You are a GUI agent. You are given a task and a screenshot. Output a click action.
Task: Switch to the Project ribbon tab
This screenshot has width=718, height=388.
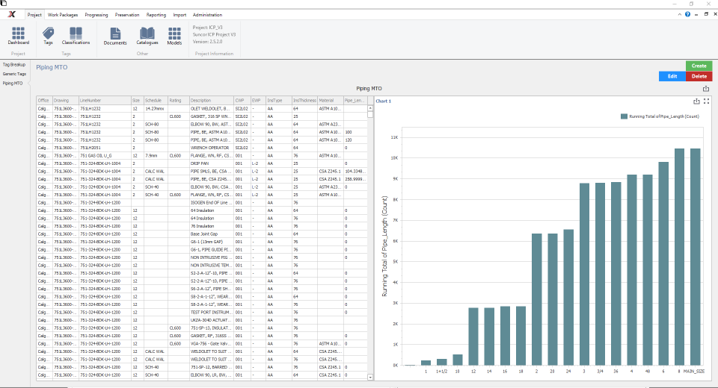coord(34,15)
